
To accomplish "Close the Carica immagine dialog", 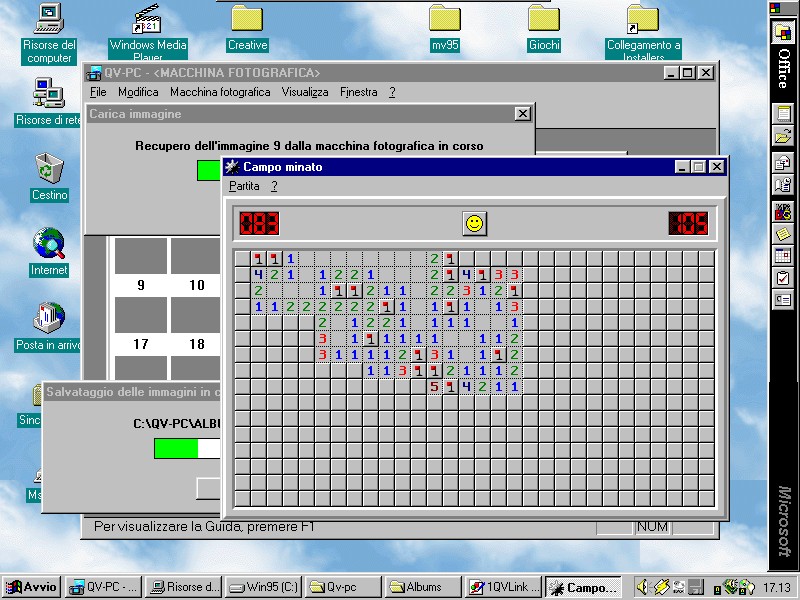I will click(x=522, y=113).
